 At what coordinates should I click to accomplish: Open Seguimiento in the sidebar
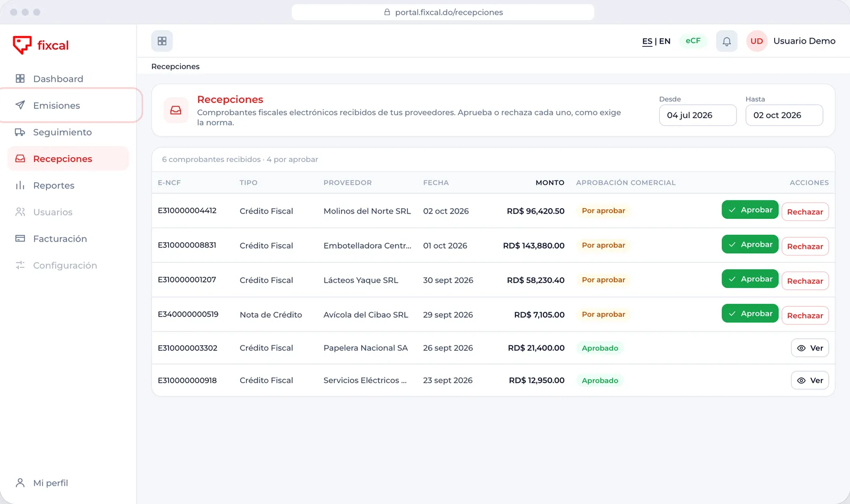(68, 132)
